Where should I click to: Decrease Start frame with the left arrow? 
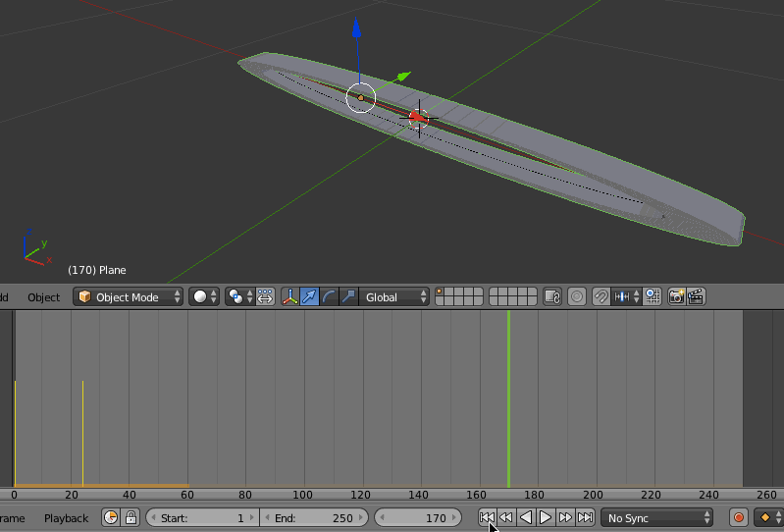click(x=153, y=518)
